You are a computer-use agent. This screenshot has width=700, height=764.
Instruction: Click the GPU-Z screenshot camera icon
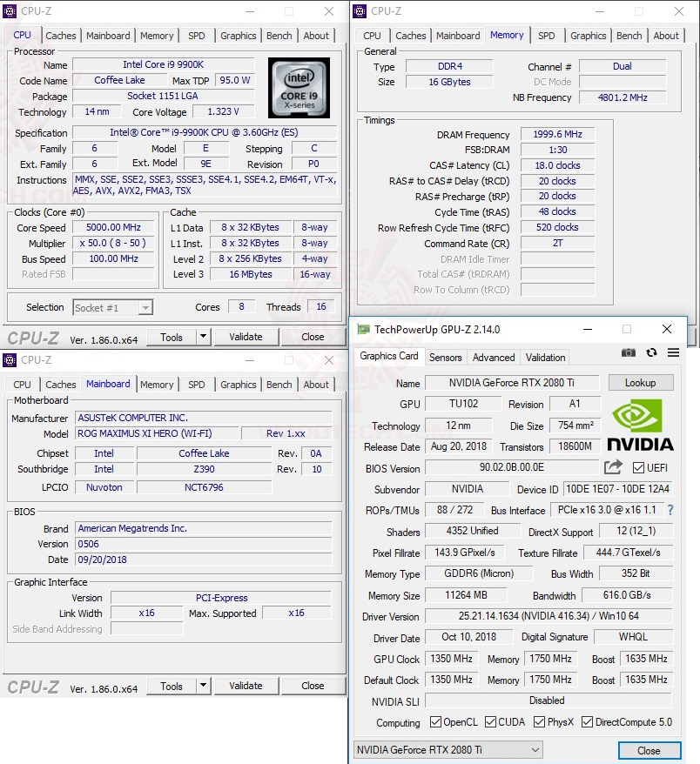[x=628, y=352]
